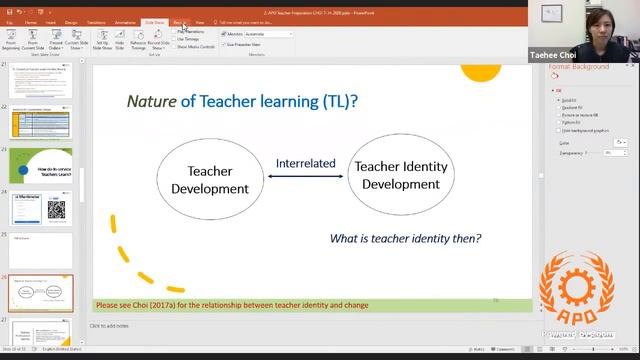Select slide 24 thumbnail with QR code
This screenshot has height=360, width=640.
coord(40,209)
